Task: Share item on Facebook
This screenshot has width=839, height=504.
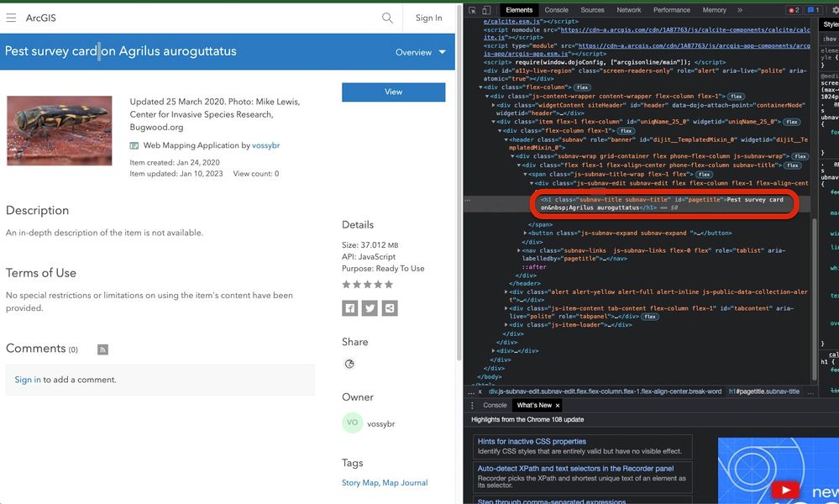Action: pyautogui.click(x=349, y=308)
